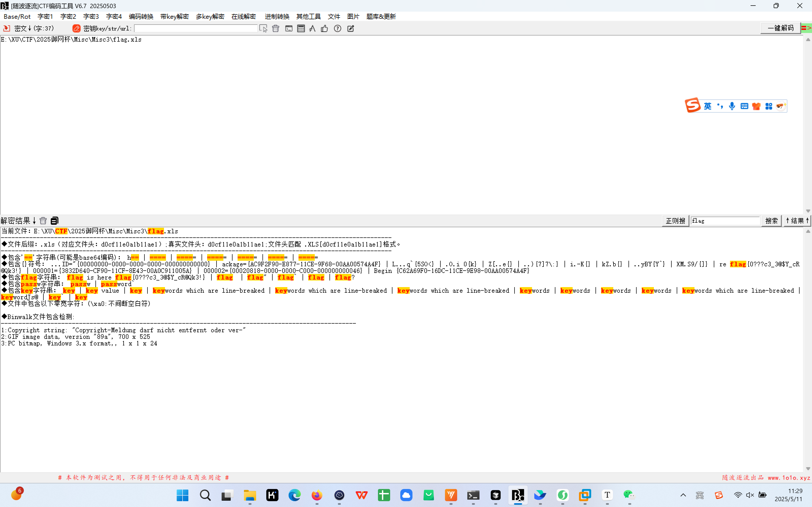
Task: Open the terminal console toolbar icon
Action: (289, 28)
